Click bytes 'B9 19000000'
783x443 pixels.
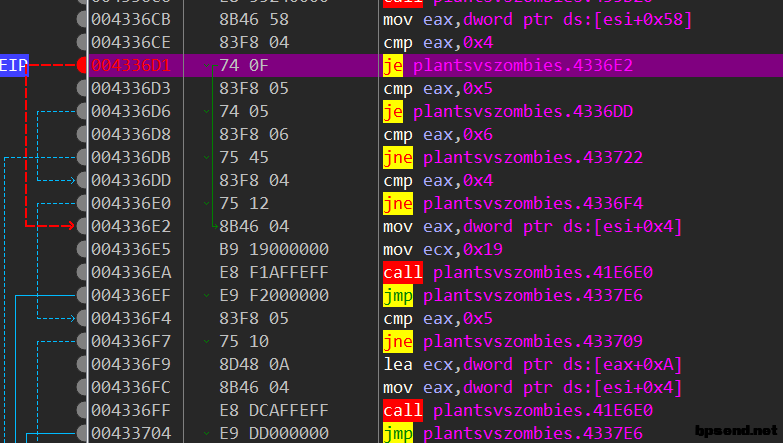coord(274,249)
